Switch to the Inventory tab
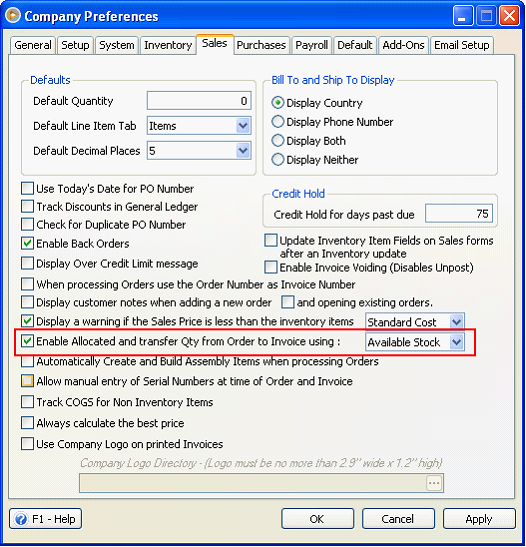Viewport: 526px width, 547px height. [168, 45]
